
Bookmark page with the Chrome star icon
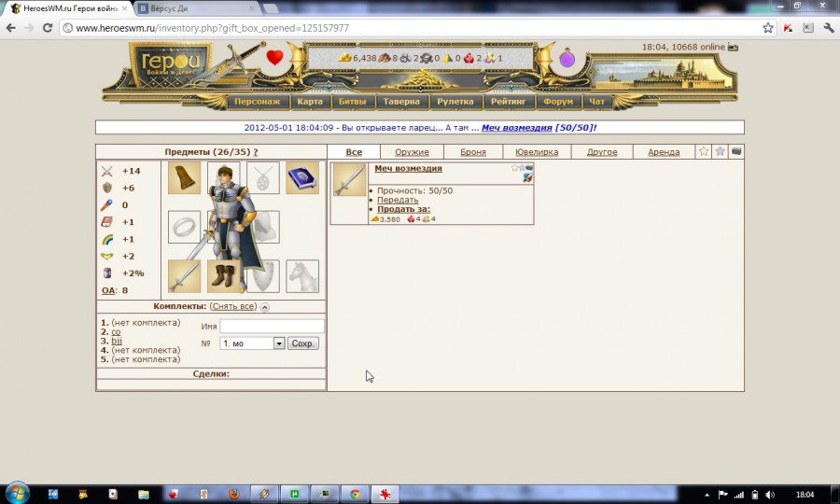click(x=768, y=28)
